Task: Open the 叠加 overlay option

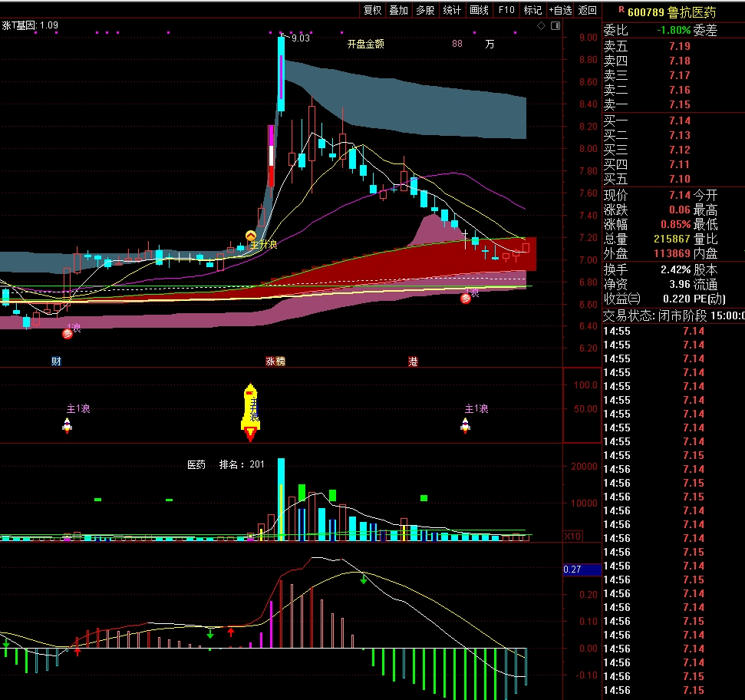Action: tap(399, 10)
